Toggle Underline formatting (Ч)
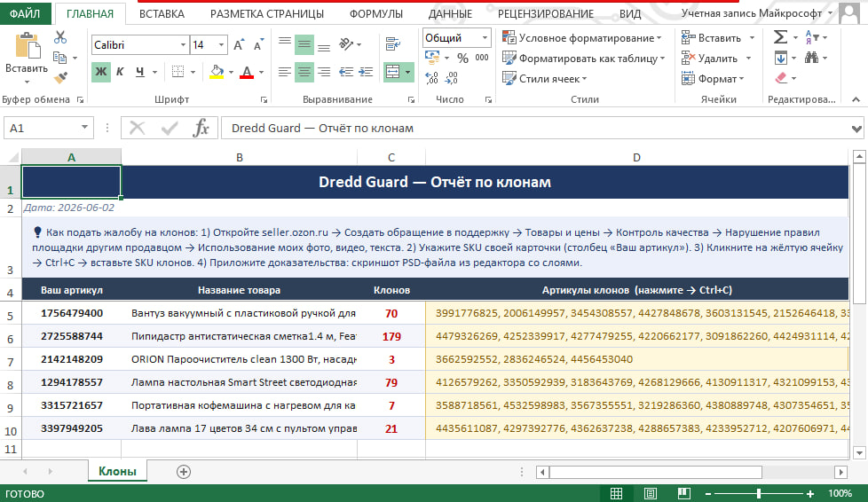The image size is (868, 502). 140,72
